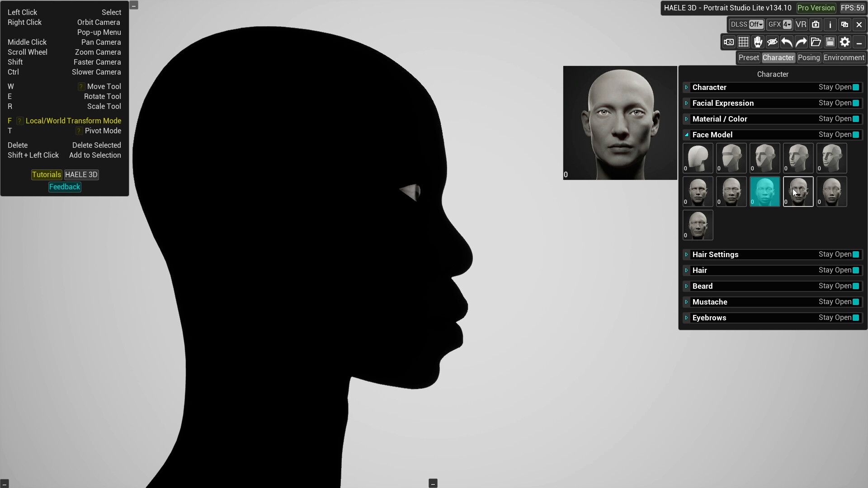Toggle Stay Open for Character section
The width and height of the screenshot is (868, 488).
[x=856, y=87]
